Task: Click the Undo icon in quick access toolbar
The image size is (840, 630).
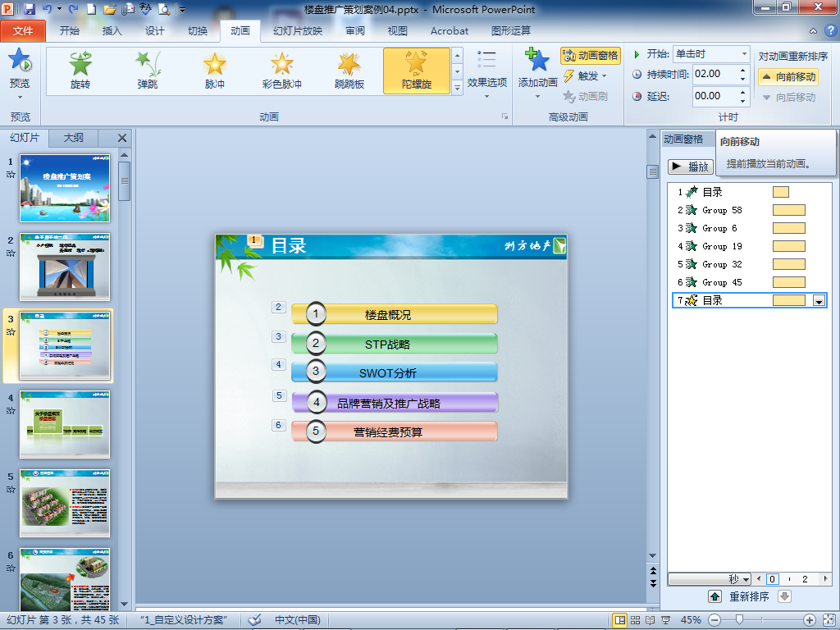Action: point(47,9)
